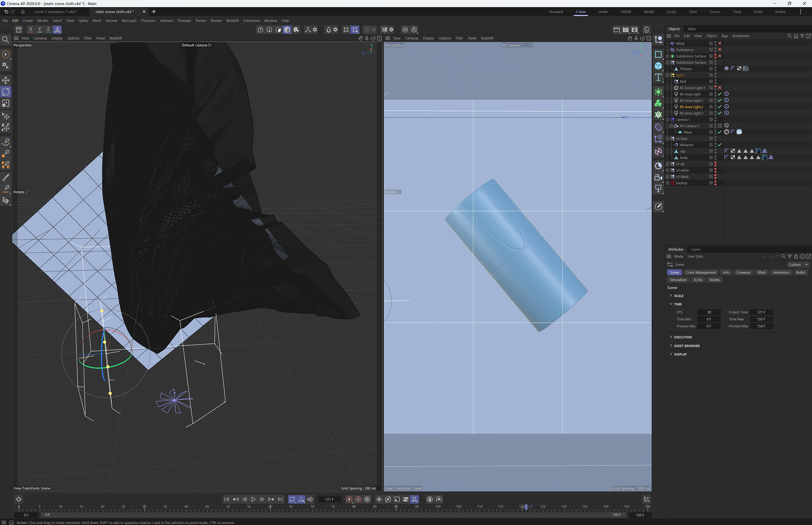This screenshot has height=525, width=812.
Task: Collapse the light1 group in Objects
Action: pos(668,75)
